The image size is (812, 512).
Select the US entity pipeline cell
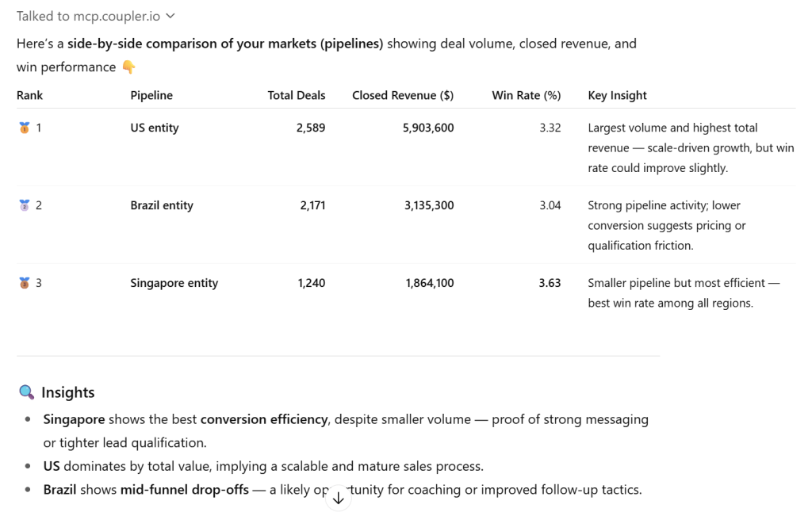tap(155, 128)
